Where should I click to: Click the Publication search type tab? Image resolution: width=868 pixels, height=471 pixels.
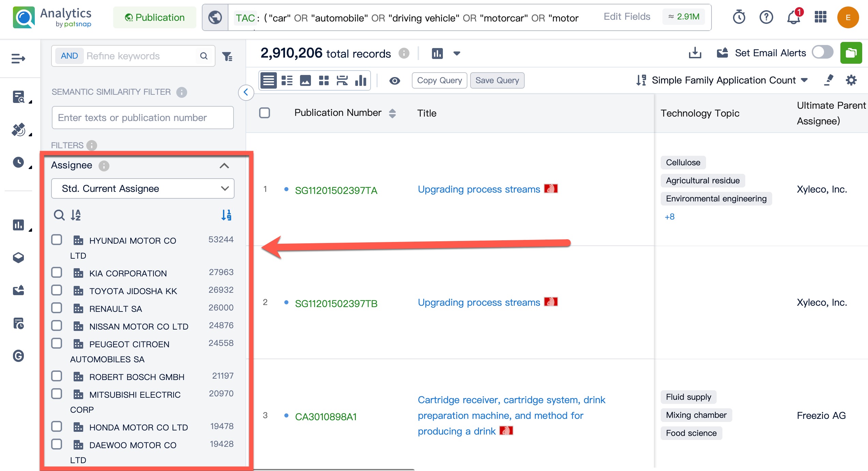pos(155,17)
